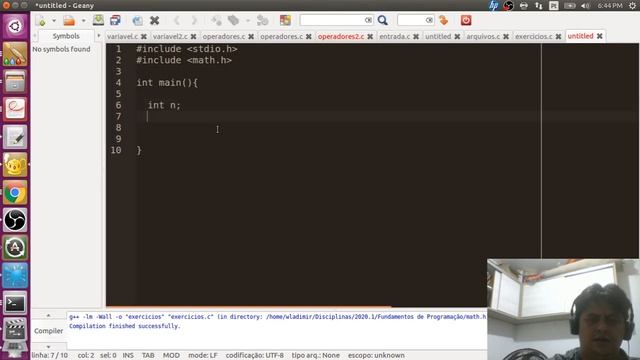Close the exercicios.c tab
Viewport: 640px width, 360px height.
(x=558, y=36)
